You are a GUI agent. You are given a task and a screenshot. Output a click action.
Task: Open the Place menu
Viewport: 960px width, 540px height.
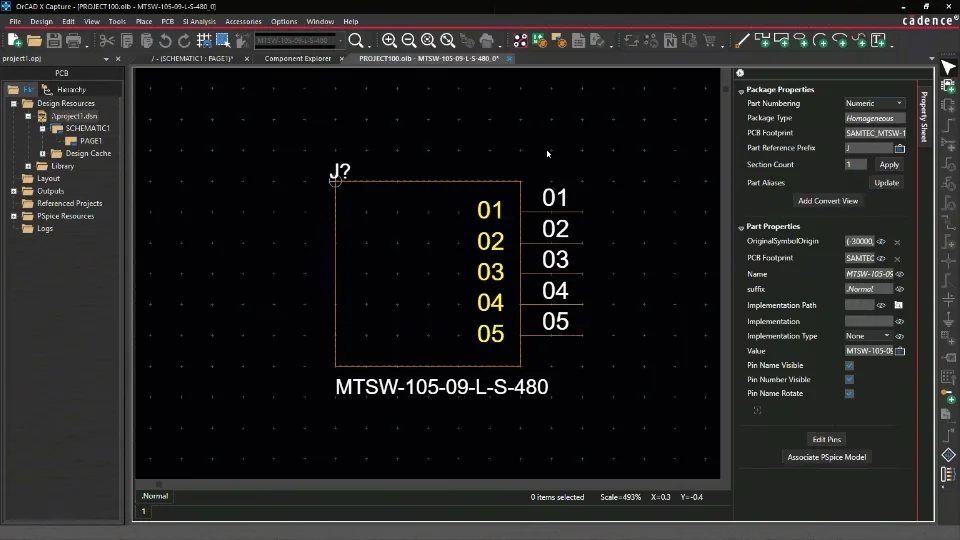click(144, 21)
